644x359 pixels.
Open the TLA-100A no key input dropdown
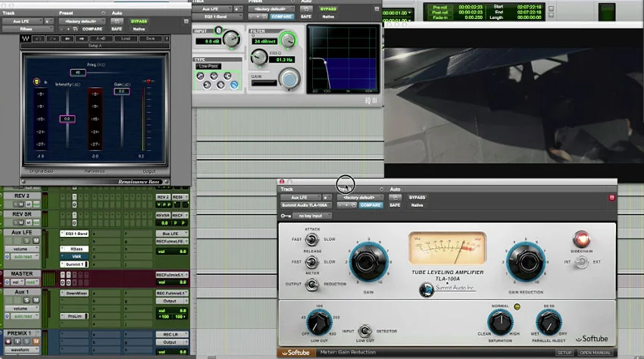pos(311,216)
